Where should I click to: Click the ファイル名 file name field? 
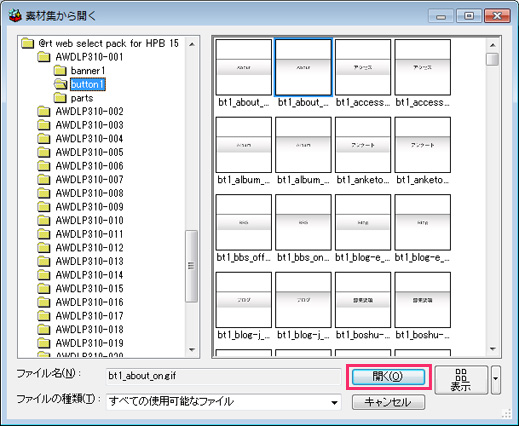223,376
